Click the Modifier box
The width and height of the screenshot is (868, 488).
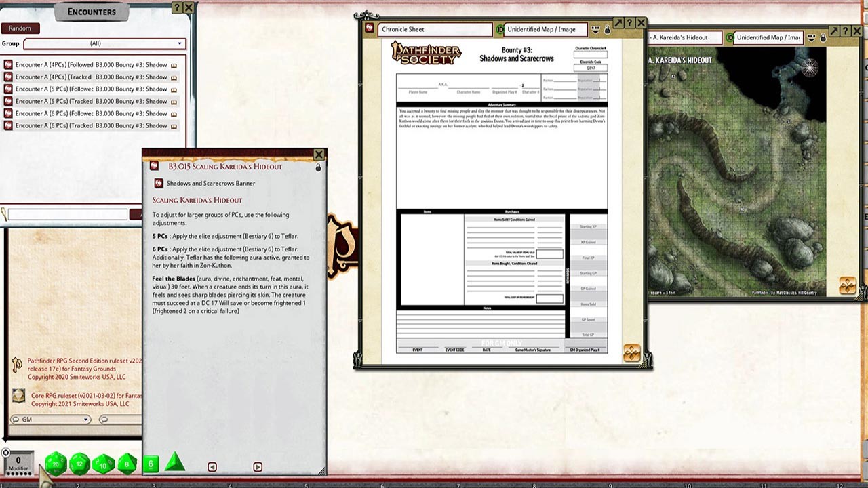[x=18, y=462]
